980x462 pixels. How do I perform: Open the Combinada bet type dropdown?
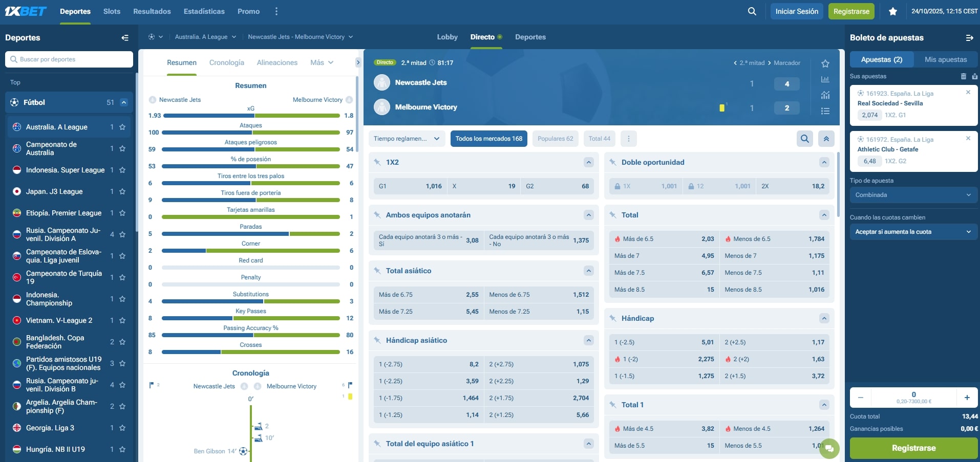point(913,195)
